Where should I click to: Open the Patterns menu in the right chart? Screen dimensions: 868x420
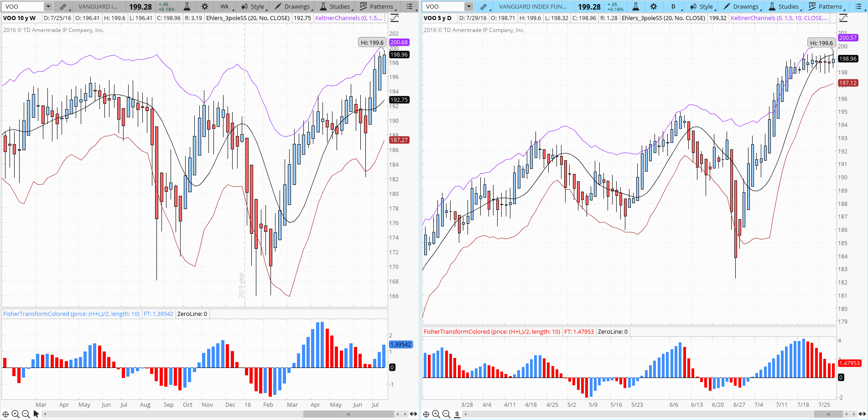[x=826, y=7]
